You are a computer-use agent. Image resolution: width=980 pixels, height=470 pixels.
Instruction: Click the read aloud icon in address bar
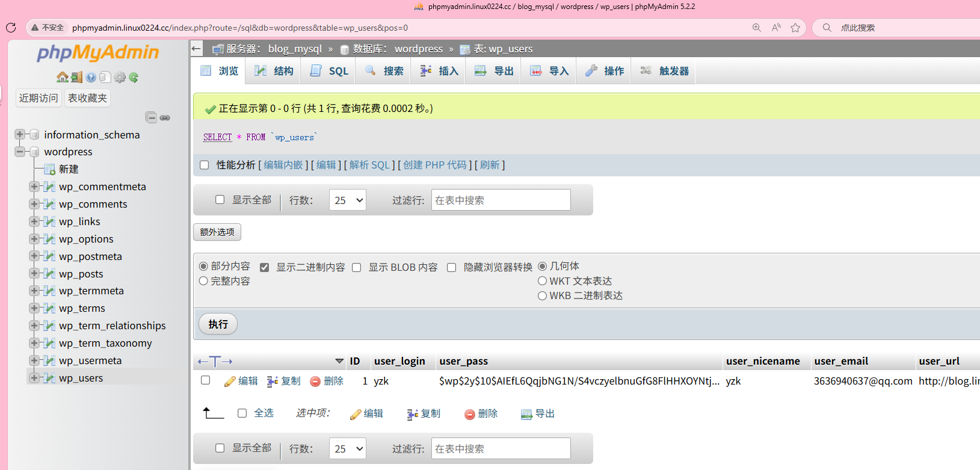coord(777,28)
